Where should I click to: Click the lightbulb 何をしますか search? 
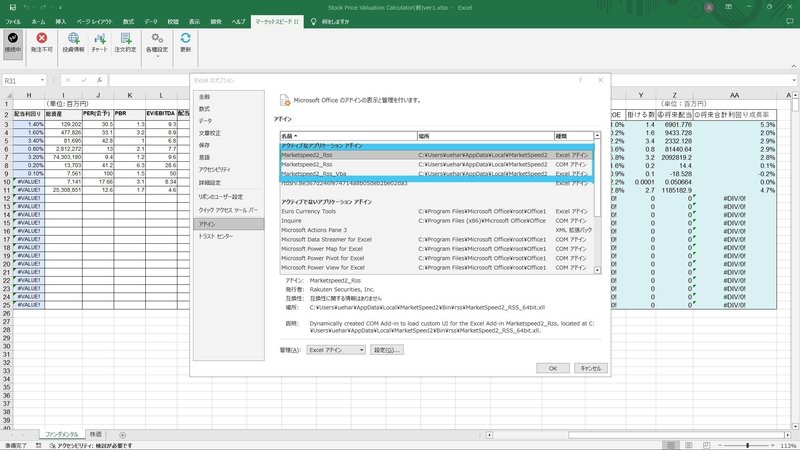(330, 21)
